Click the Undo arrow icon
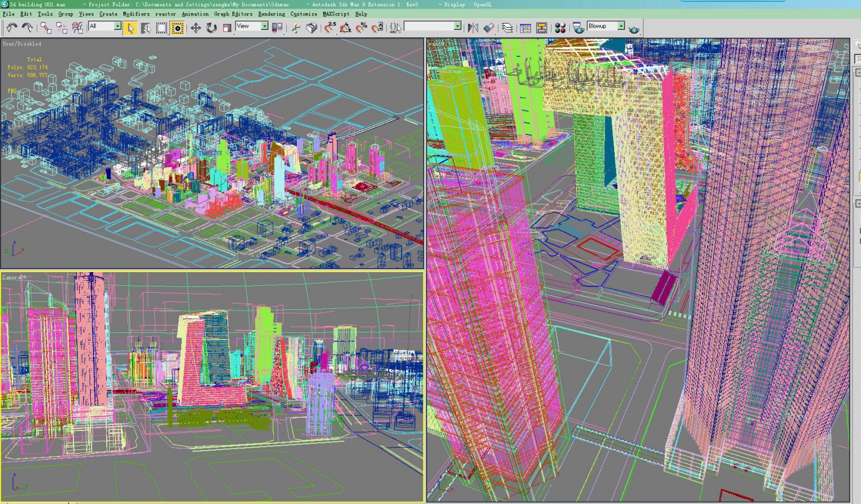This screenshot has height=504, width=861. point(13,26)
